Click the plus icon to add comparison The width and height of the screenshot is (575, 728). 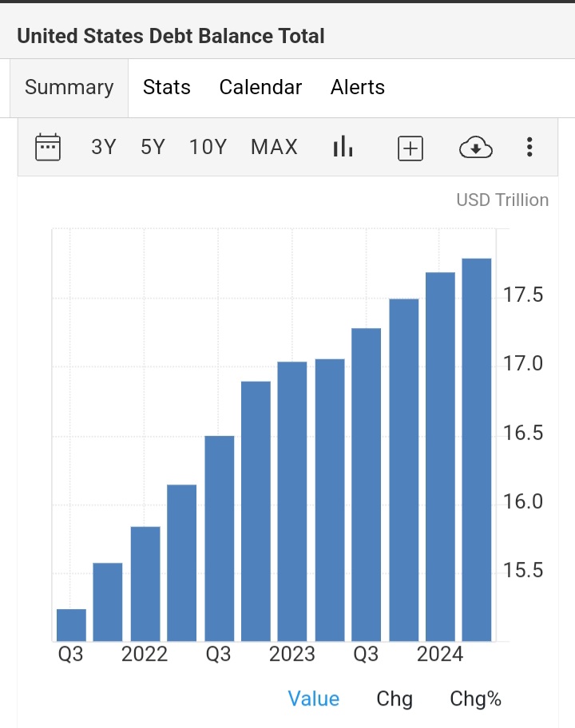click(x=410, y=148)
